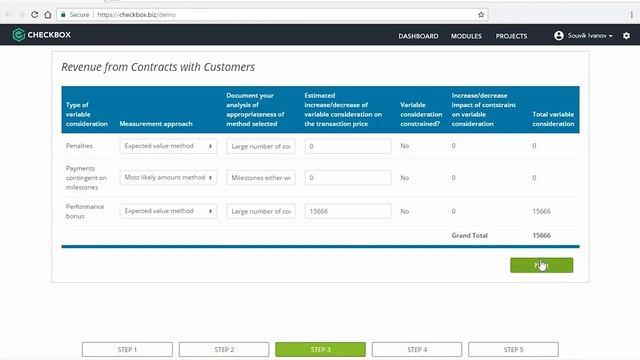Click the Performance bonus row label
Screen dimensions: 640x360
coord(85,211)
